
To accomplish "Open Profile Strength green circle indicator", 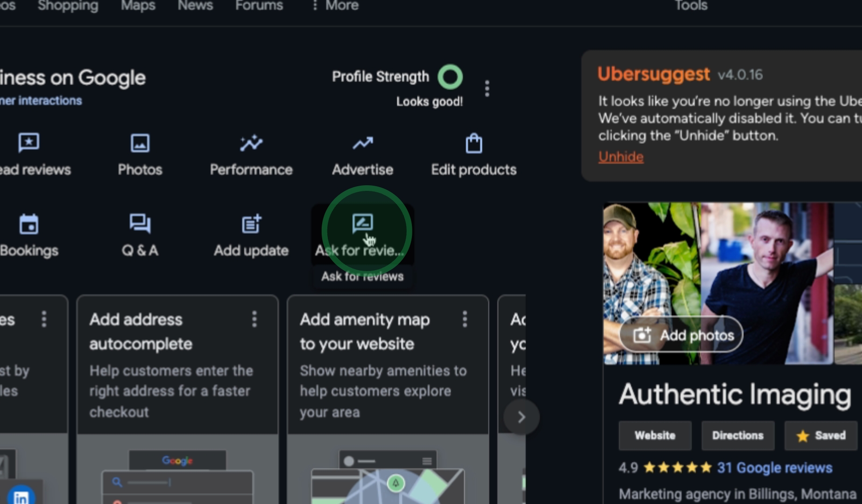I will coord(450,77).
